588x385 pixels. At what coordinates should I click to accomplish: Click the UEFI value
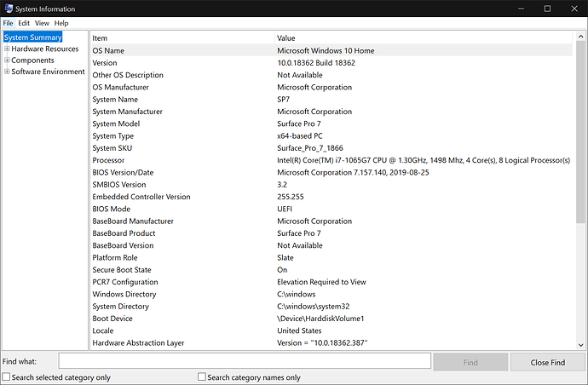tap(285, 209)
